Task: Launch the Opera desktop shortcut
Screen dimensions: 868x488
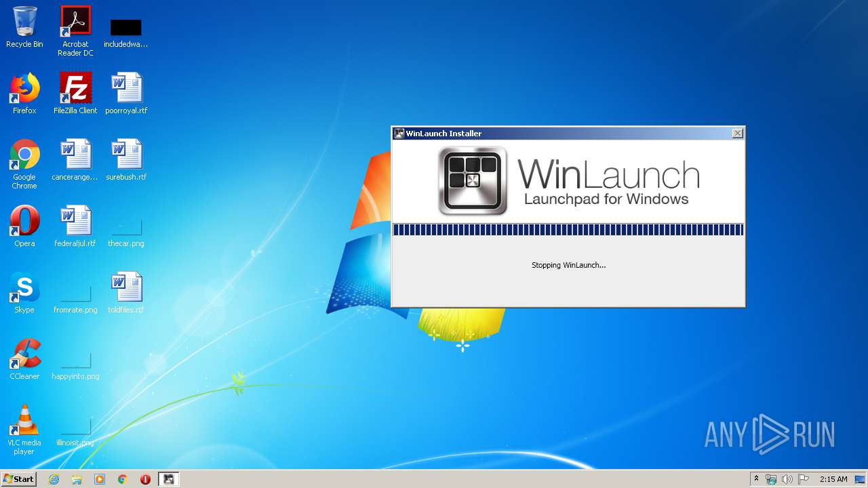Action: (x=24, y=226)
